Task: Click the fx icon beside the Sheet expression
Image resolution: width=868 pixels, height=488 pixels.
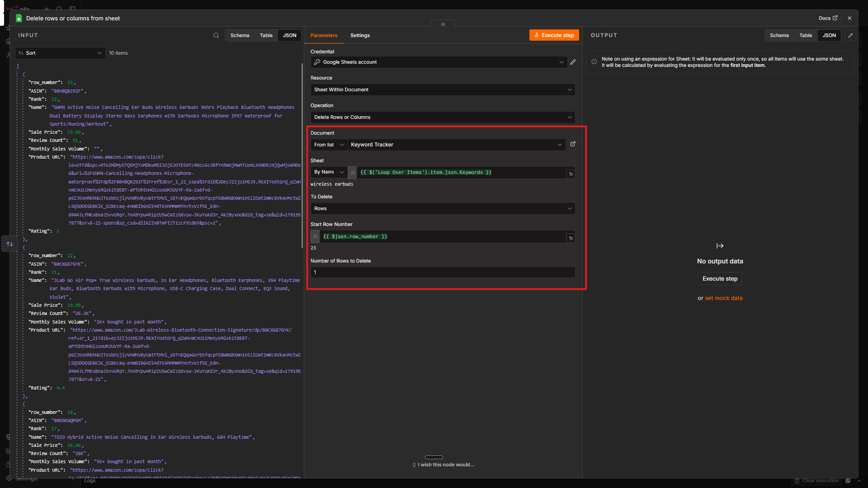Action: point(353,172)
